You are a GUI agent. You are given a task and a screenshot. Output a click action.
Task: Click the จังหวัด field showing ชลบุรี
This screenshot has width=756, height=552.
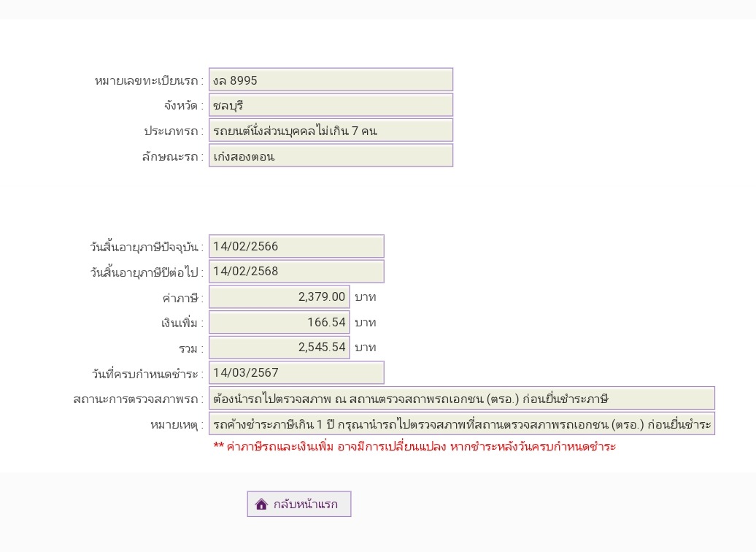[331, 105]
